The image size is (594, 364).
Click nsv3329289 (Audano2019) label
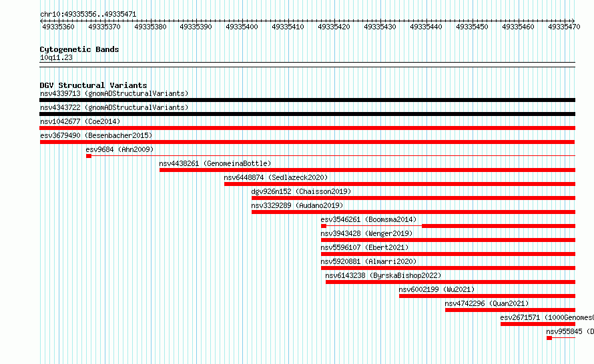click(x=297, y=205)
